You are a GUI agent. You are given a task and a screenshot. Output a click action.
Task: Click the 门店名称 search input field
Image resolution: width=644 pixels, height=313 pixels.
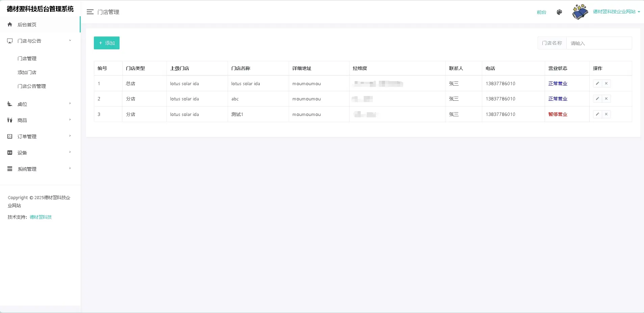point(598,43)
